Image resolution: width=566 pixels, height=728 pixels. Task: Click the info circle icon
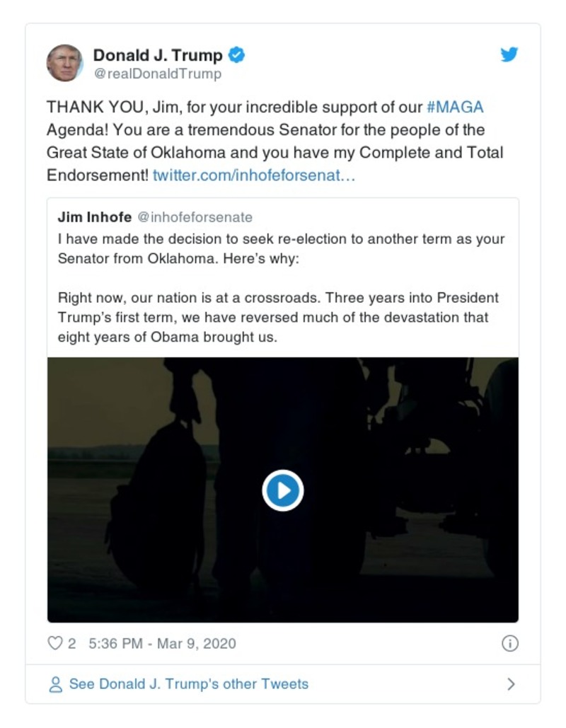pos(509,643)
